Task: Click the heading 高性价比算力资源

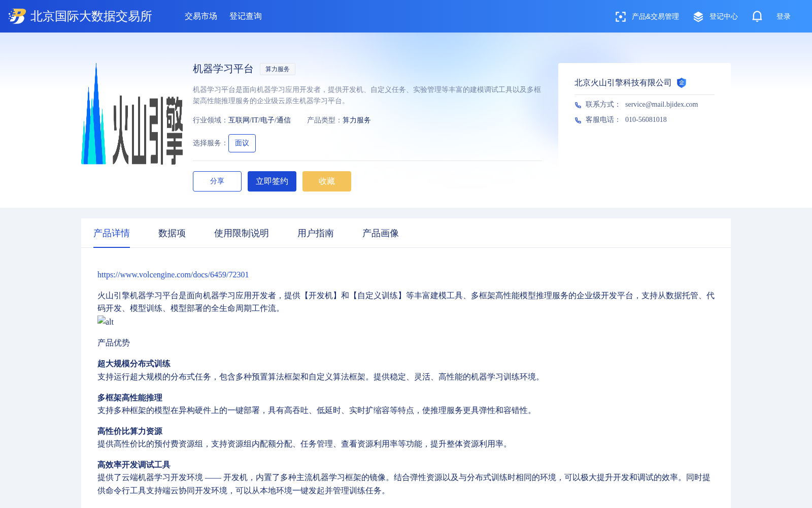Action: pos(130,431)
